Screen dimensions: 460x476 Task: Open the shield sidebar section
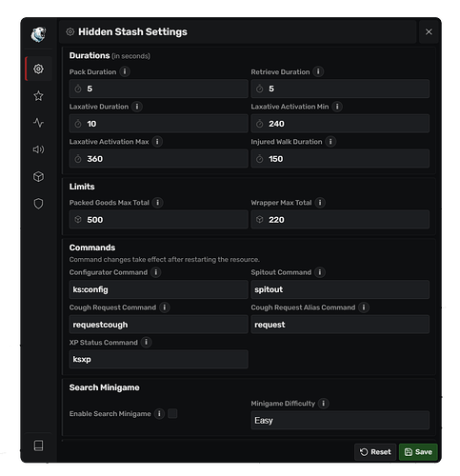click(x=38, y=204)
